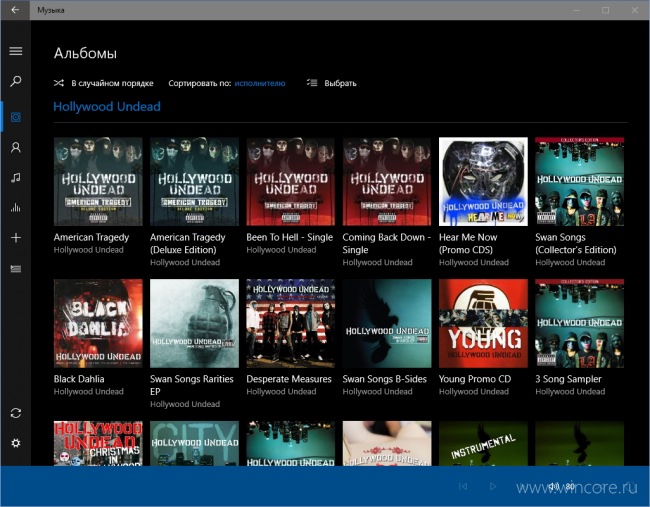650x507 pixels.
Task: Click '3 Song Sampler' title text
Action: [568, 379]
